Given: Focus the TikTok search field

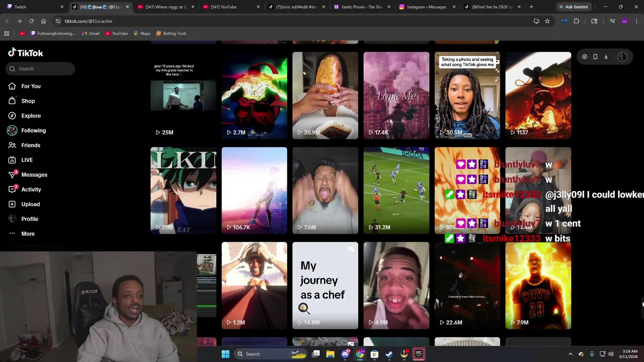Looking at the screenshot, I should click(41, 69).
